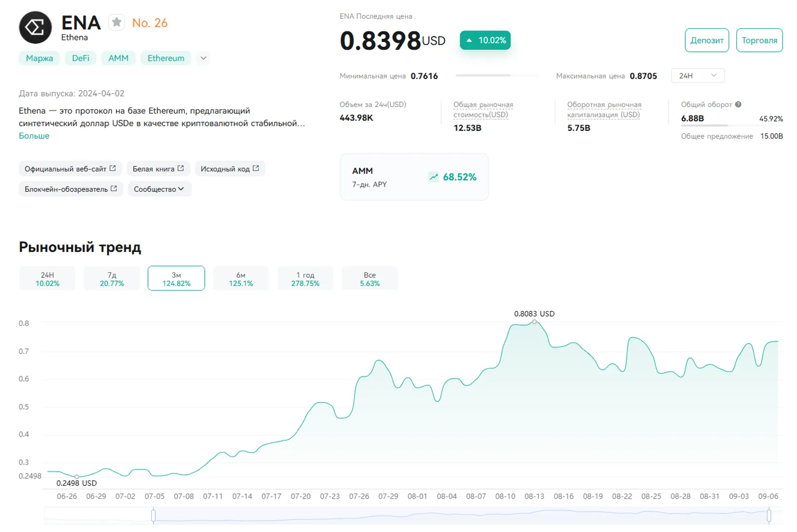Click the AMM 7-дн. APY card
This screenshot has height=532, width=797.
(x=414, y=177)
